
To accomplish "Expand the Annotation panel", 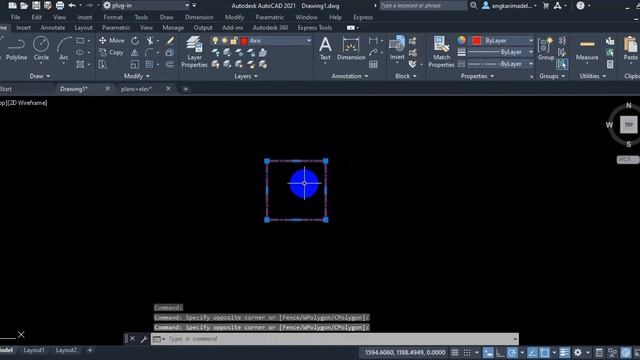I will coord(350,76).
